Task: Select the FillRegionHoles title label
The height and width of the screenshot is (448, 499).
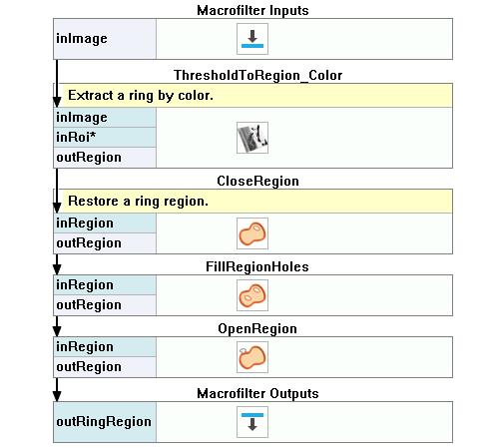Action: pos(257,266)
